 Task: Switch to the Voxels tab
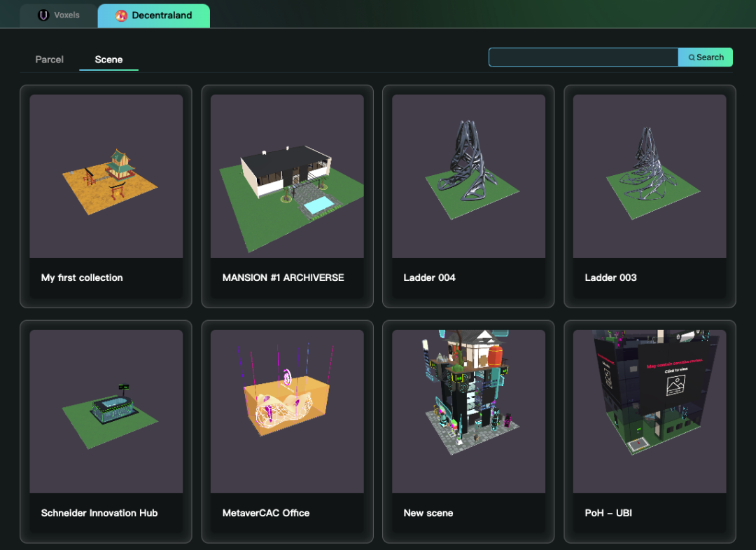pos(58,15)
